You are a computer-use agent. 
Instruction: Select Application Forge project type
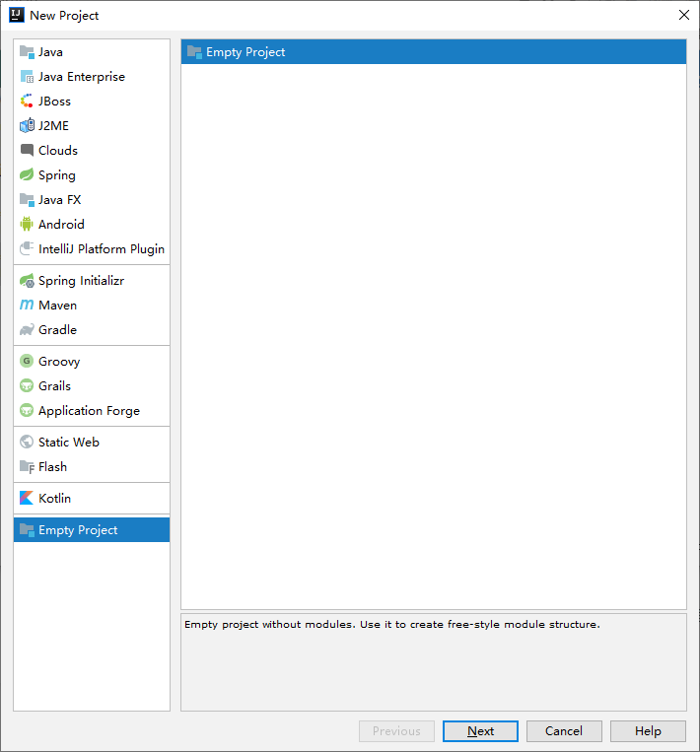point(89,411)
